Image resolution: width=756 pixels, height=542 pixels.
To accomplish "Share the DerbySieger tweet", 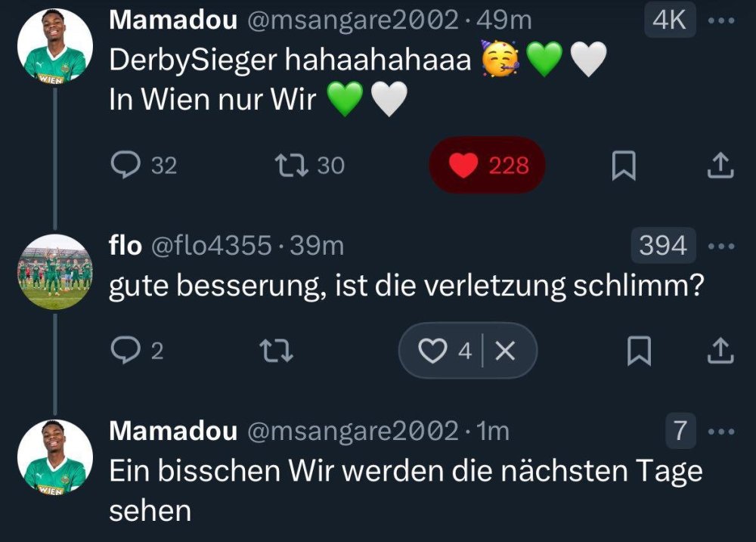I will pos(719,166).
